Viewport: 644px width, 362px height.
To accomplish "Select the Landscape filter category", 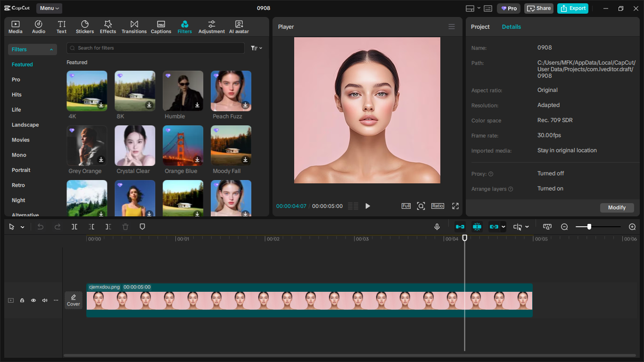I will 25,125.
